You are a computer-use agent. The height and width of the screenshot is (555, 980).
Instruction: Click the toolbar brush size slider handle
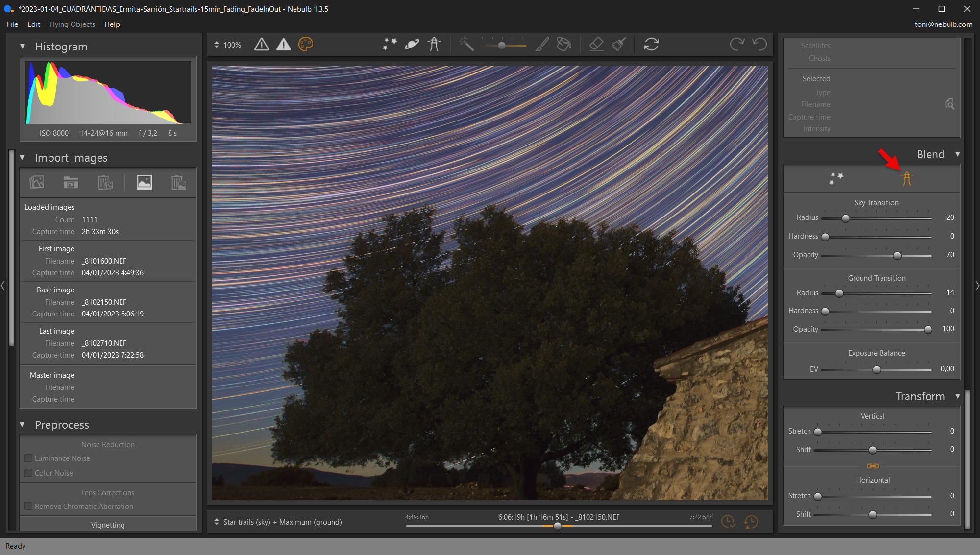(x=502, y=46)
